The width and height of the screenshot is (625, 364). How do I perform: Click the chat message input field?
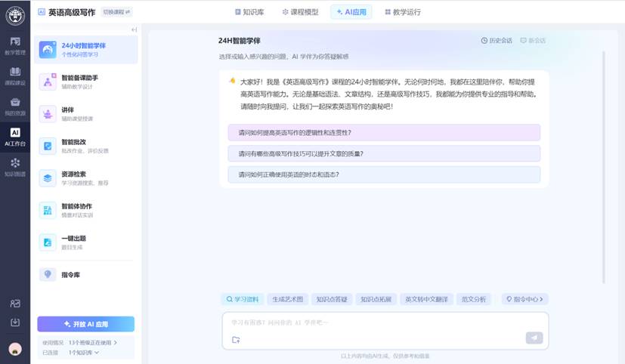click(378, 322)
